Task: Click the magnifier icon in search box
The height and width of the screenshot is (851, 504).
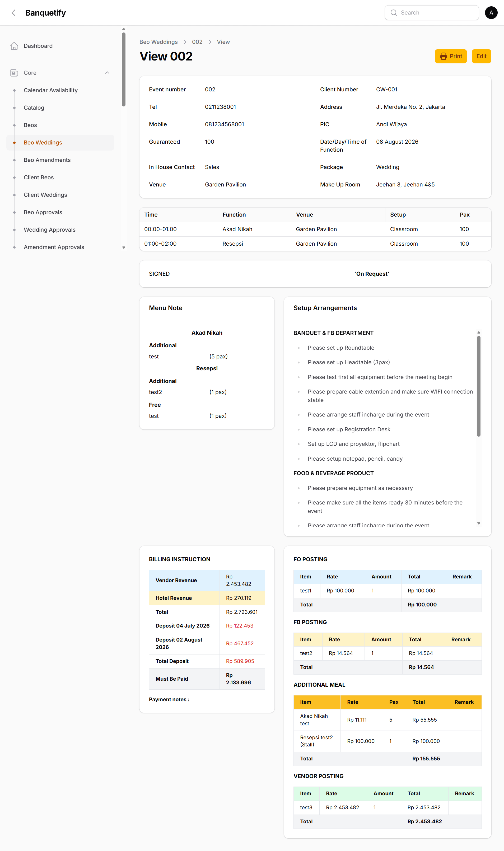Action: coord(394,13)
